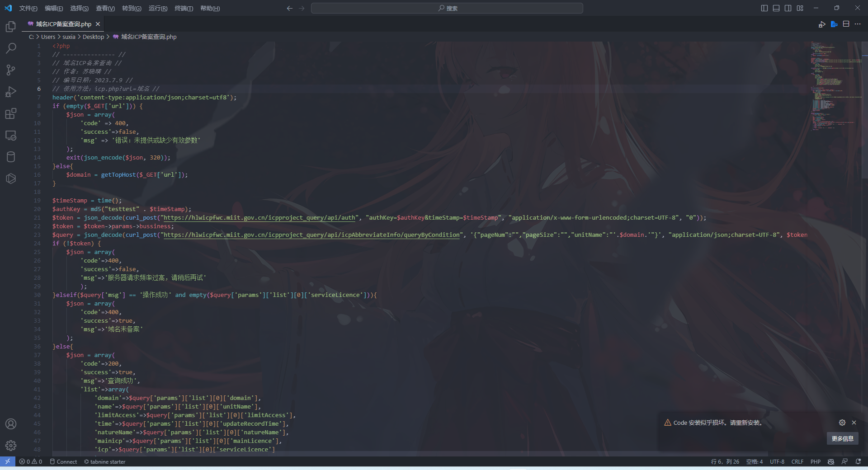Click the 搜索 command center box
Image resolution: width=868 pixels, height=470 pixels.
(447, 8)
